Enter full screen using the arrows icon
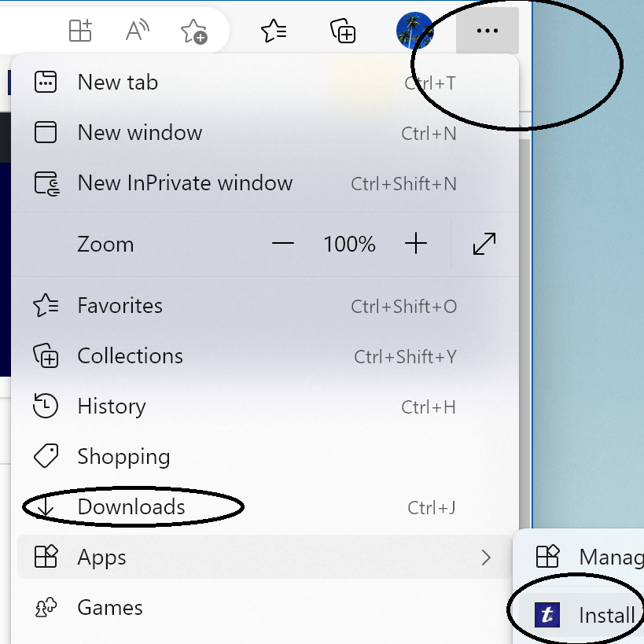Viewport: 644px width, 644px height. point(484,244)
